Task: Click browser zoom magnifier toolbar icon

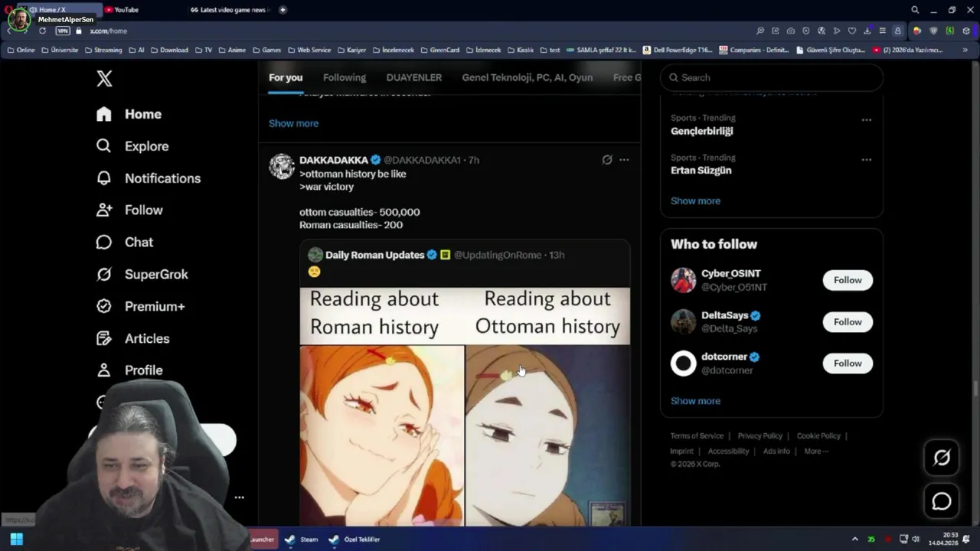Action: [760, 31]
